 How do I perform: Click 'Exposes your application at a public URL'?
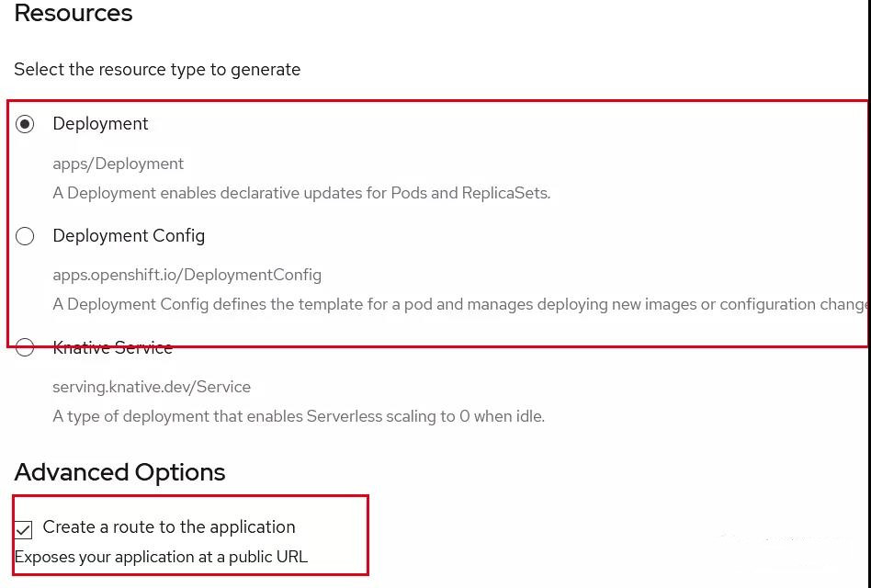coord(161,557)
